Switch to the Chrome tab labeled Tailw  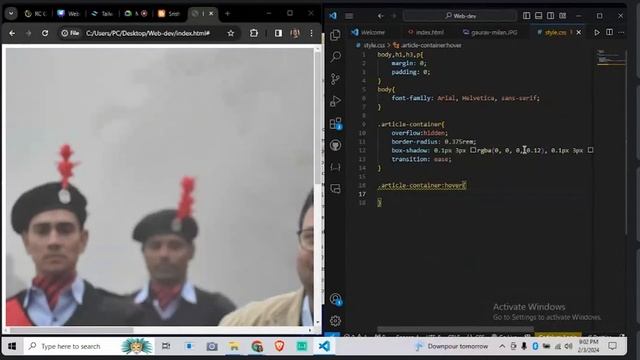coord(102,13)
